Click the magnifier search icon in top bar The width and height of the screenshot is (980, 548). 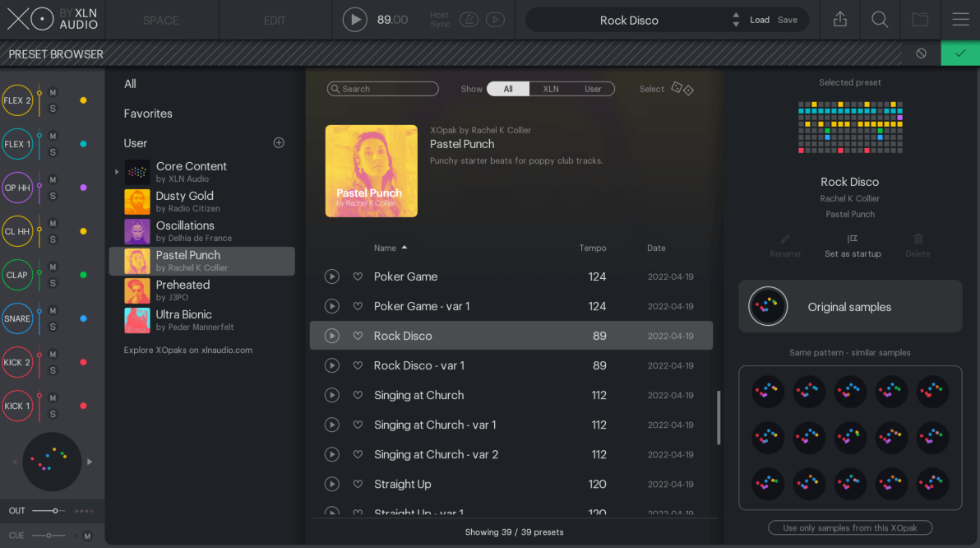coord(880,20)
